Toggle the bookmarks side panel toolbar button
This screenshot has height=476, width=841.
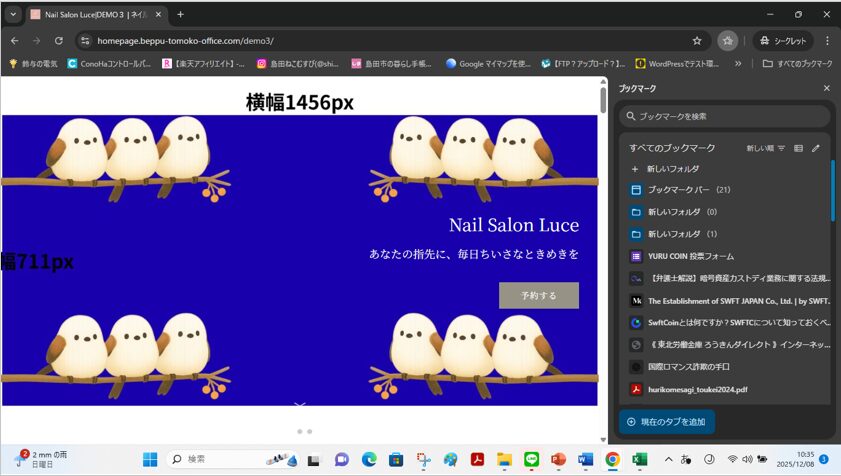point(727,41)
